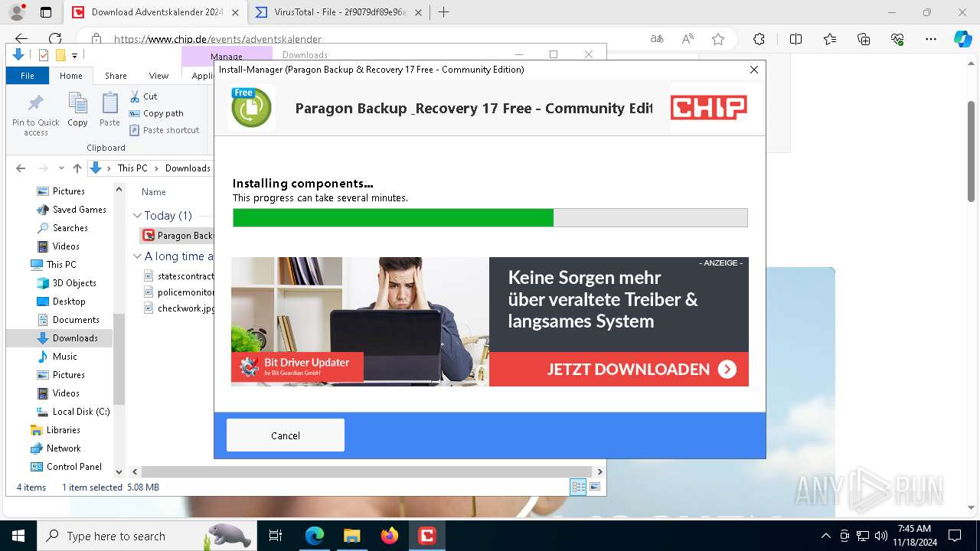Select the policemonitor file
980x551 pixels.
pyautogui.click(x=179, y=292)
